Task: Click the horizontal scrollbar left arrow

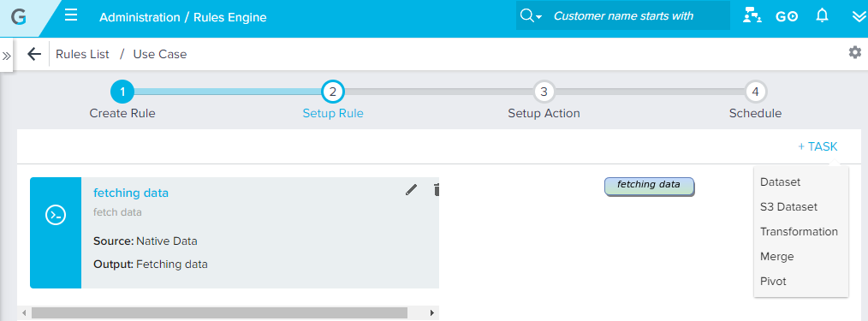Action: click(x=23, y=313)
